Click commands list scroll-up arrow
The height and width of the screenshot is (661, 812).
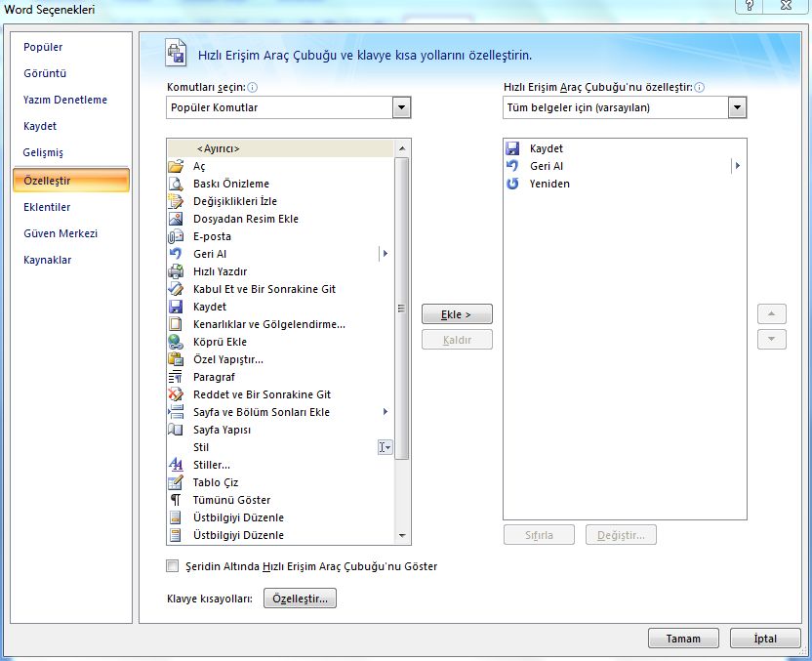coord(402,148)
